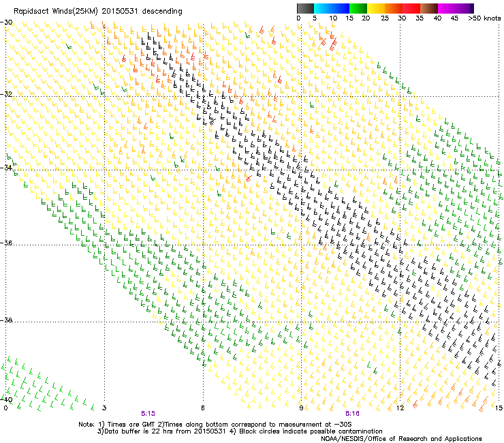Click the longitude label 0
Viewport: 504px width, 443px height.
point(5,408)
